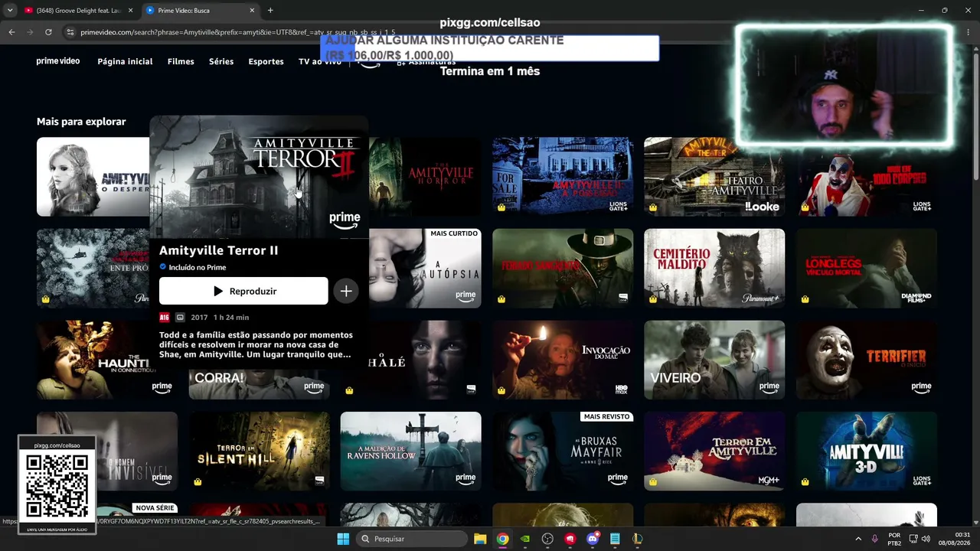Viewport: 980px width, 551px height.
Task: Open the Chrome three-dot menu
Action: click(967, 32)
